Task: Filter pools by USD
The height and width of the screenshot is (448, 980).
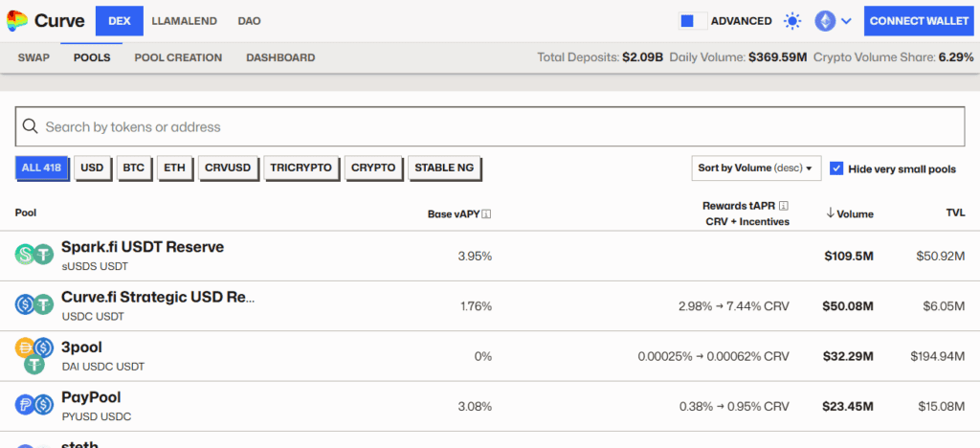Action: point(92,168)
